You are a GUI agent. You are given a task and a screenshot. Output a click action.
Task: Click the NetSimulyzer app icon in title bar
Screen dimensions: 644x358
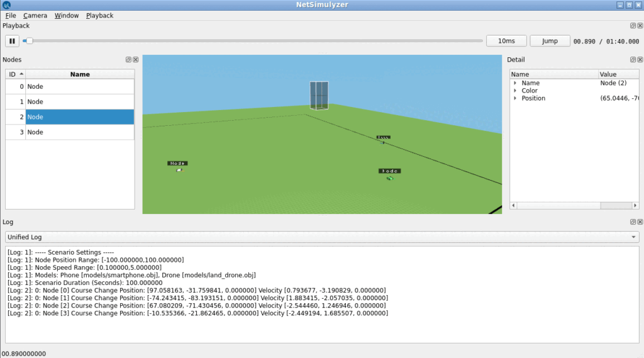click(x=6, y=5)
